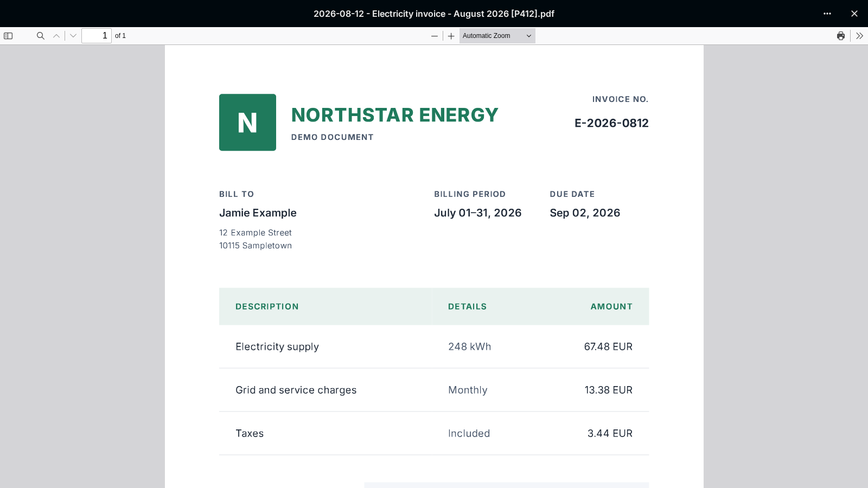Select the 3.44 EUR amount

[x=610, y=433]
